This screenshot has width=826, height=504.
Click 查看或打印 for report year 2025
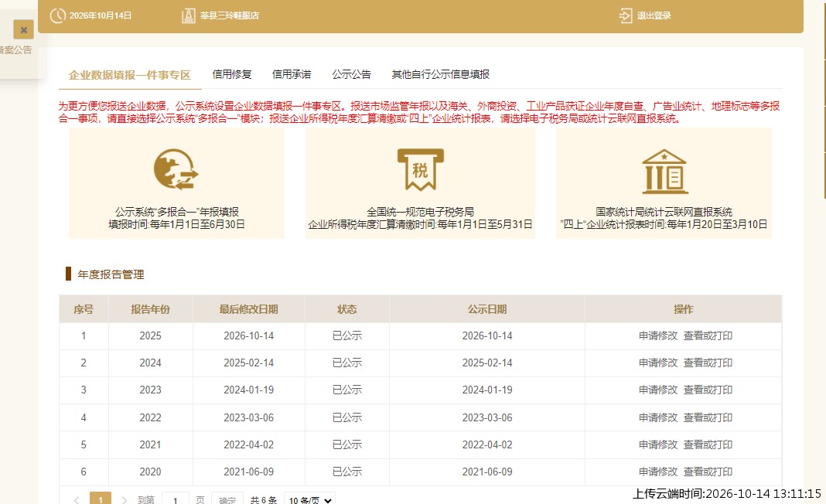coord(708,336)
